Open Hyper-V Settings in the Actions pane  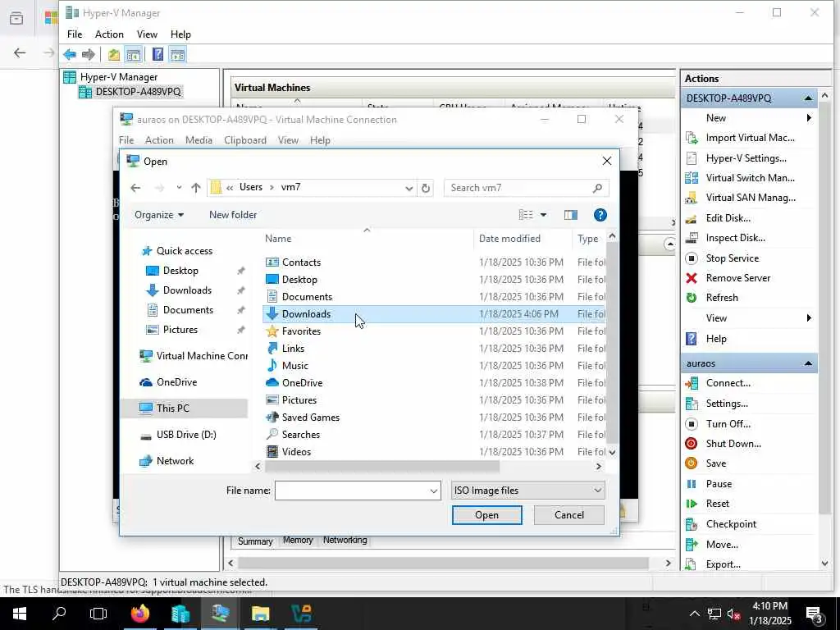pyautogui.click(x=746, y=158)
